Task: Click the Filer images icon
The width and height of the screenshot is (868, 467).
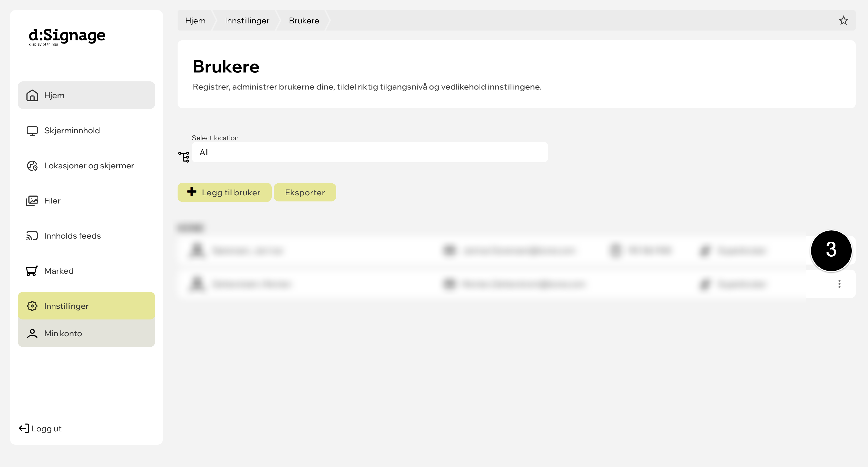Action: (32, 201)
